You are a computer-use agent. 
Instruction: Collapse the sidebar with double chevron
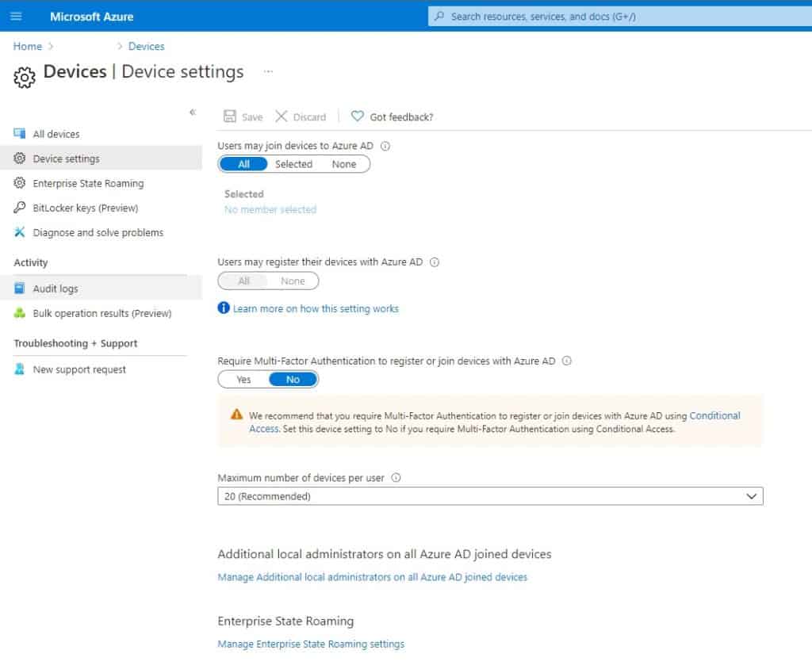193,112
